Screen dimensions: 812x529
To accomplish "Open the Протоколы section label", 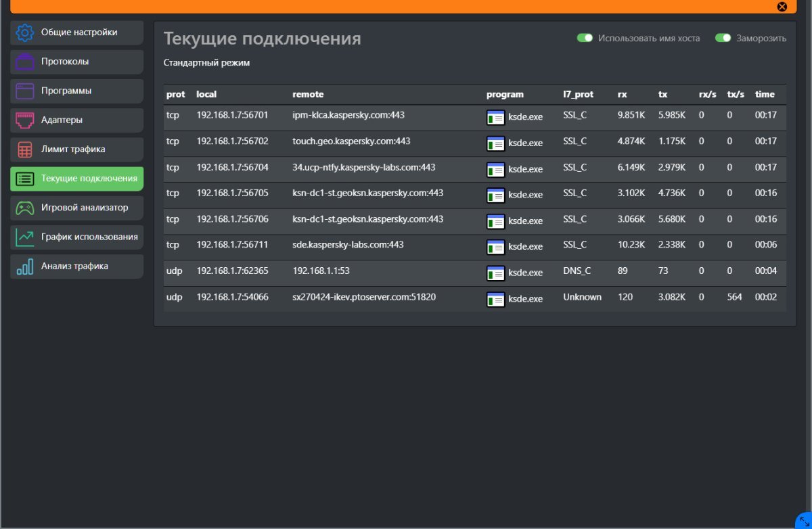I will [x=65, y=62].
